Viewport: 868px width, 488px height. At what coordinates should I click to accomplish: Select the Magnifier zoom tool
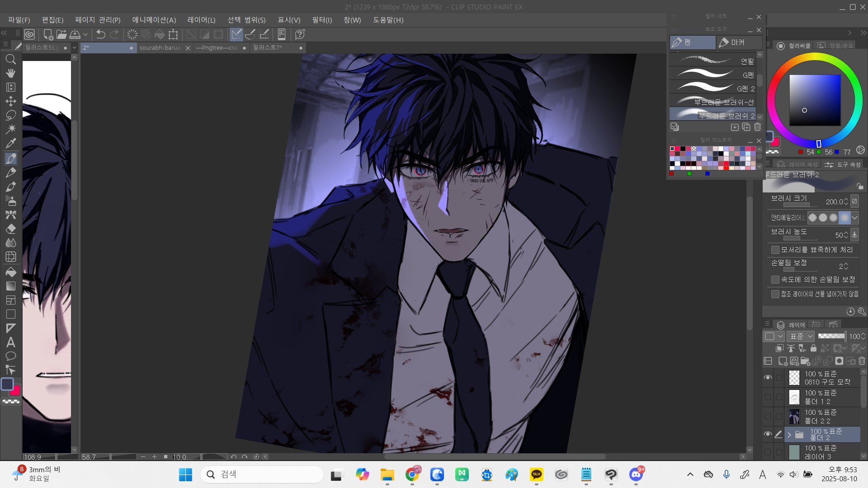tap(11, 59)
